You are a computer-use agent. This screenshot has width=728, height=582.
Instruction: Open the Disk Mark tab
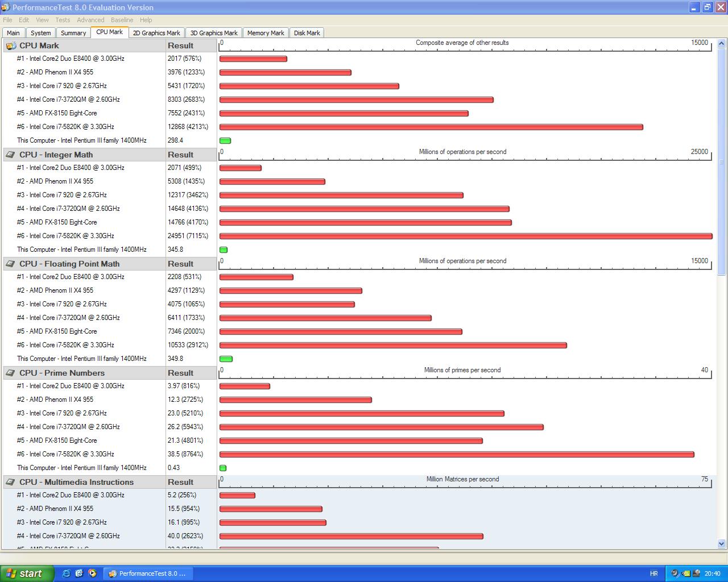click(307, 33)
